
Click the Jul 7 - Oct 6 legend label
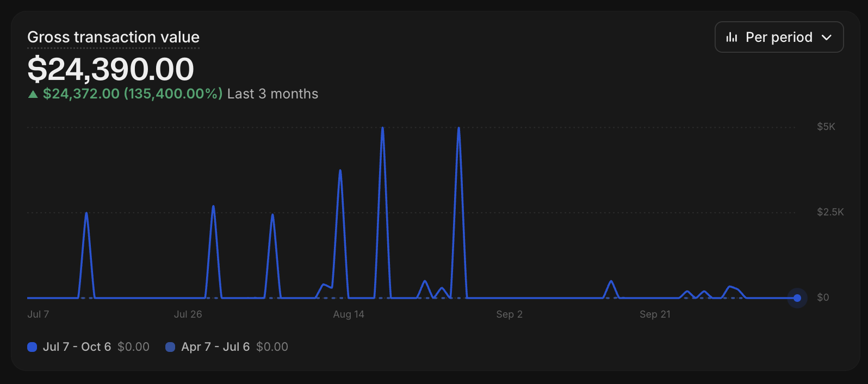coord(77,347)
